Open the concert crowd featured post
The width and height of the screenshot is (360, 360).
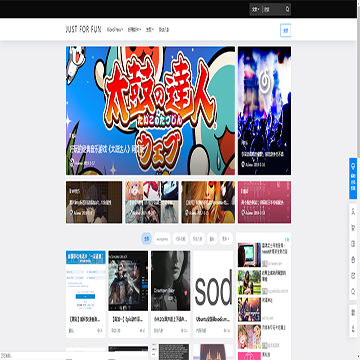tap(264, 111)
